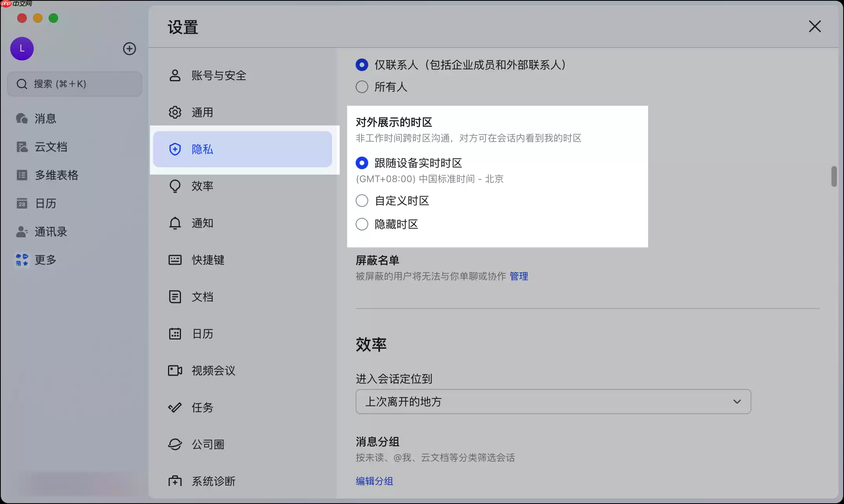
Task: Switch to the 快捷键 settings tab
Action: tap(208, 260)
